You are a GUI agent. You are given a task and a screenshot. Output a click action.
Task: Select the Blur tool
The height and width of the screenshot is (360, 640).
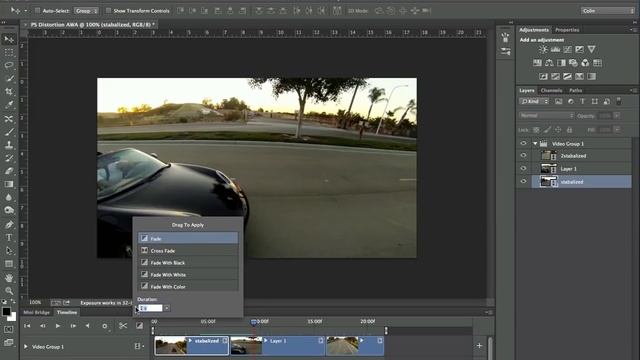pyautogui.click(x=9, y=197)
